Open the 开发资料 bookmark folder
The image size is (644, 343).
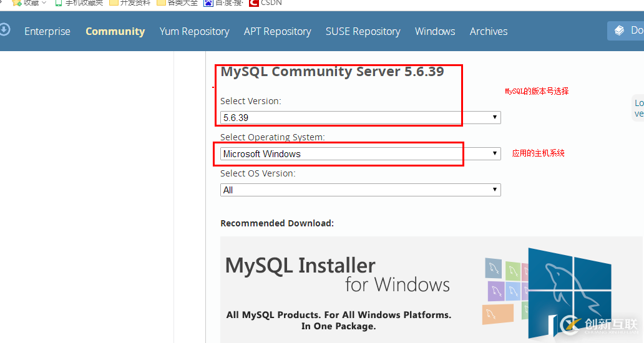pos(130,3)
